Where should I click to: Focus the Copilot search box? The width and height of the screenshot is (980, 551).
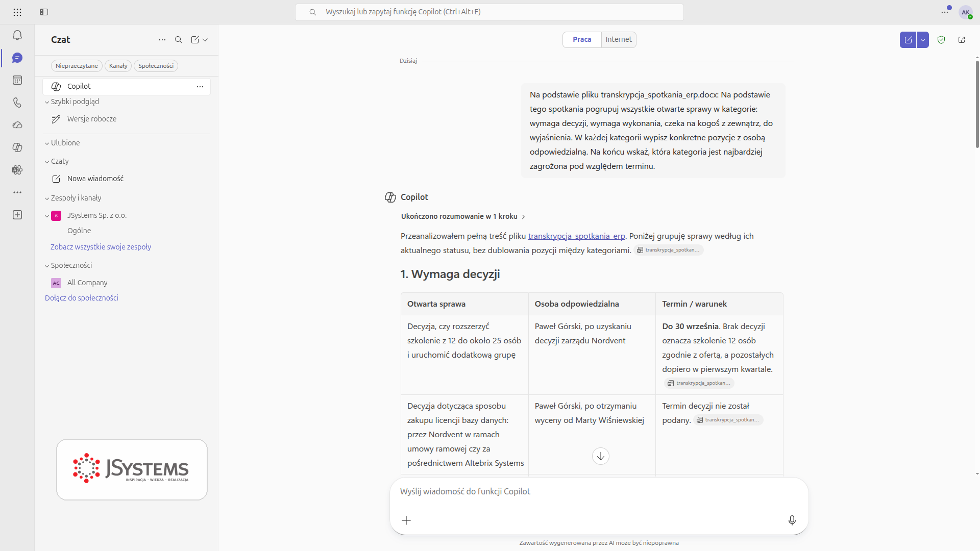pos(489,12)
